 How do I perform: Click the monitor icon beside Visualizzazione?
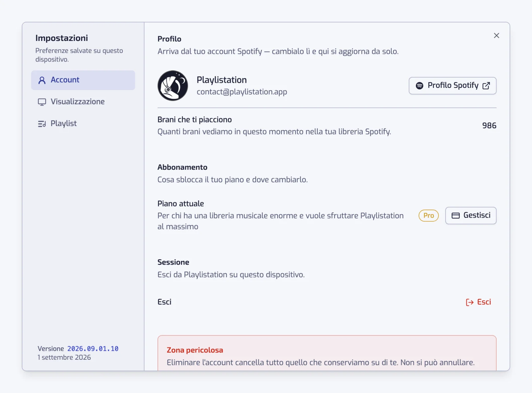[42, 102]
